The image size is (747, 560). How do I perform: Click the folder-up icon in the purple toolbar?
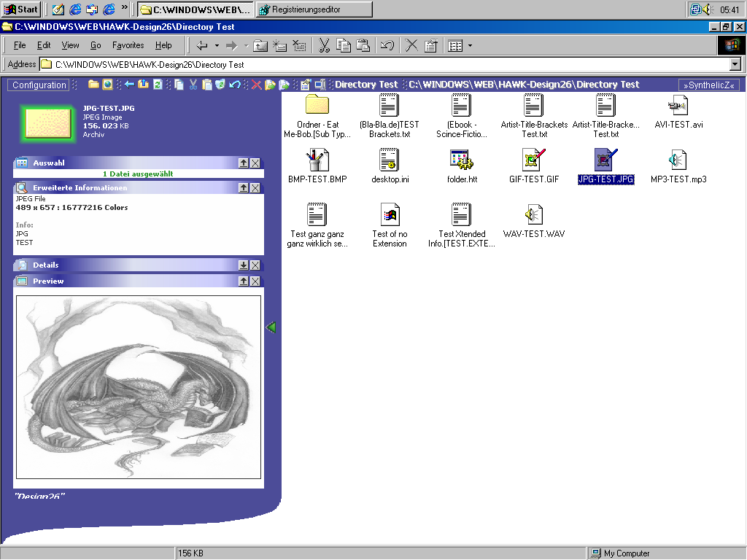(x=143, y=85)
